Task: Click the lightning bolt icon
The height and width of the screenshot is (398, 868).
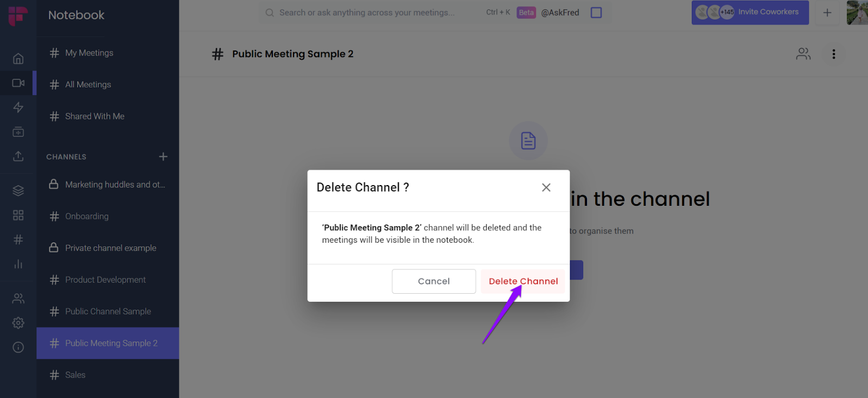Action: point(18,108)
